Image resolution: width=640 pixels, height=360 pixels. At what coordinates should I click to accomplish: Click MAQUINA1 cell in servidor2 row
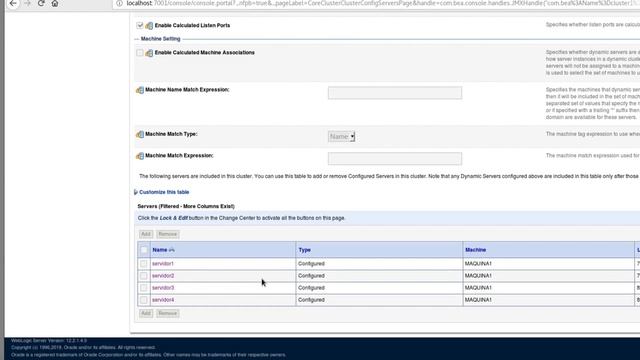tap(478, 276)
